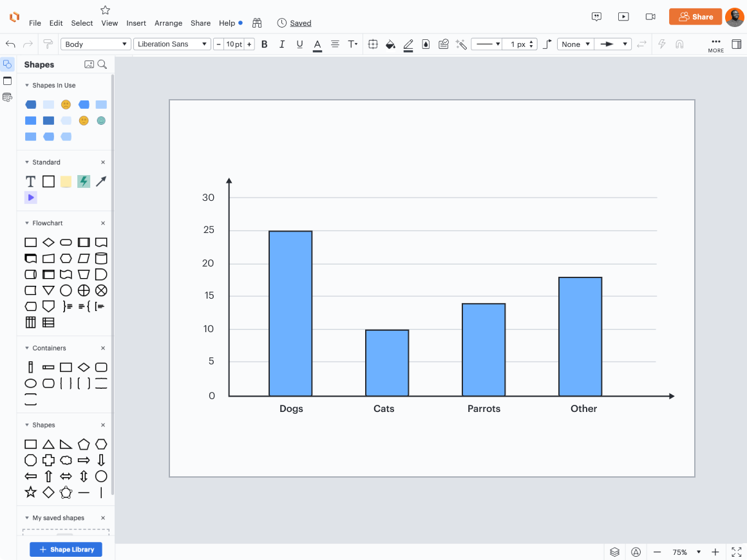Screen dimensions: 747x560
Task: Select the Text shape tool
Action: (x=30, y=182)
